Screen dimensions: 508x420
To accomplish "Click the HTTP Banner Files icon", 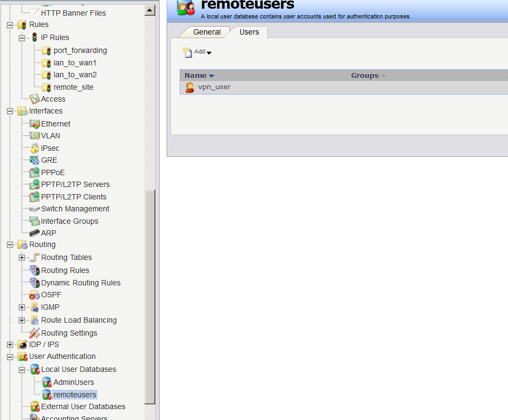I will click(34, 13).
